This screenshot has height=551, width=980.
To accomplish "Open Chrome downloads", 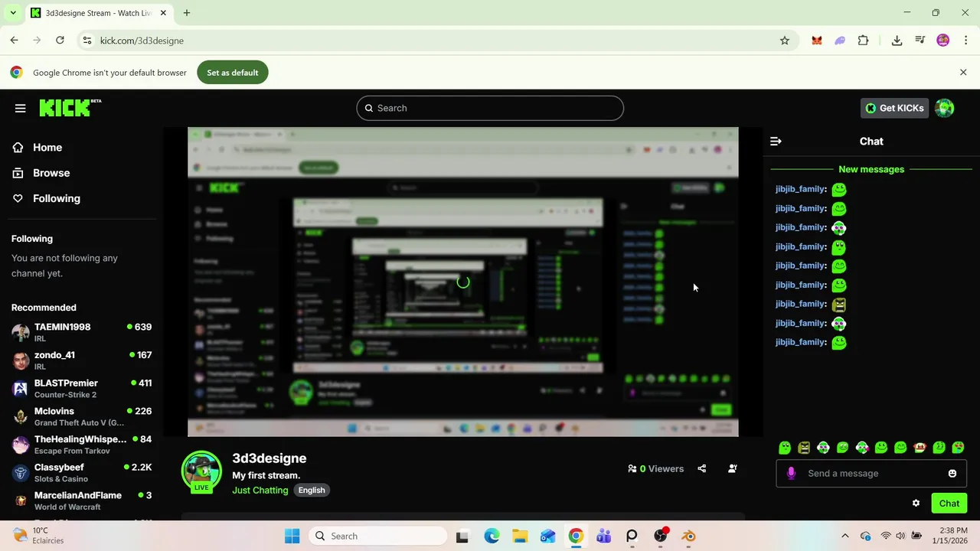I will click(897, 41).
